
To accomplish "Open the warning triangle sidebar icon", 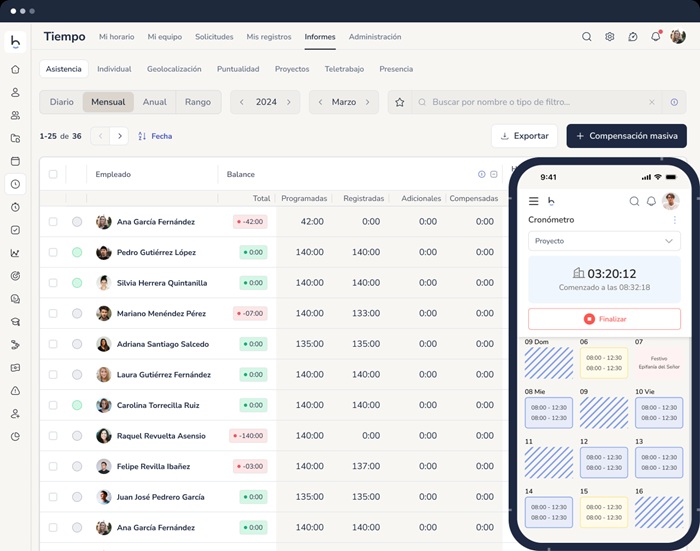I will 15,391.
